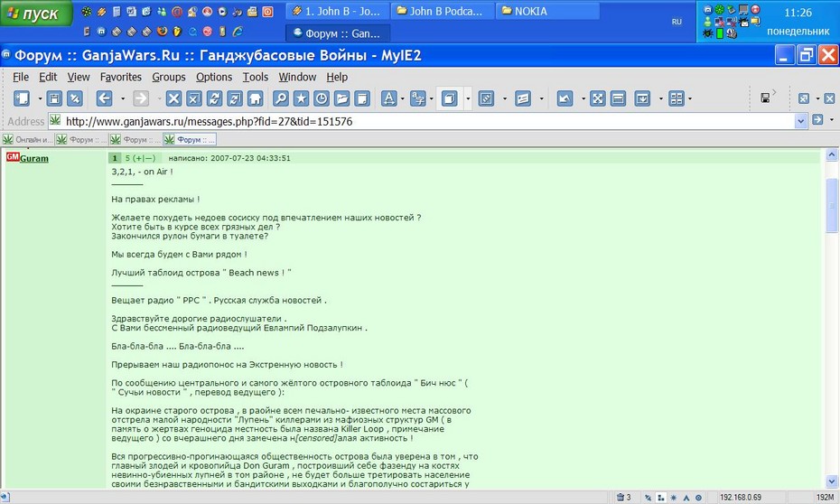The width and height of the screenshot is (840, 504).
Task: Open the address bar URL dropdown
Action: [x=800, y=121]
